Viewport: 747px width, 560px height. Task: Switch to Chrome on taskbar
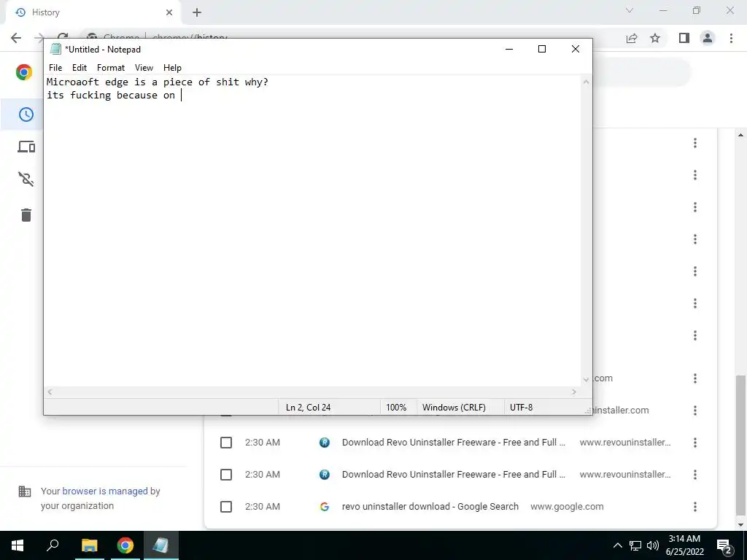tap(125, 545)
